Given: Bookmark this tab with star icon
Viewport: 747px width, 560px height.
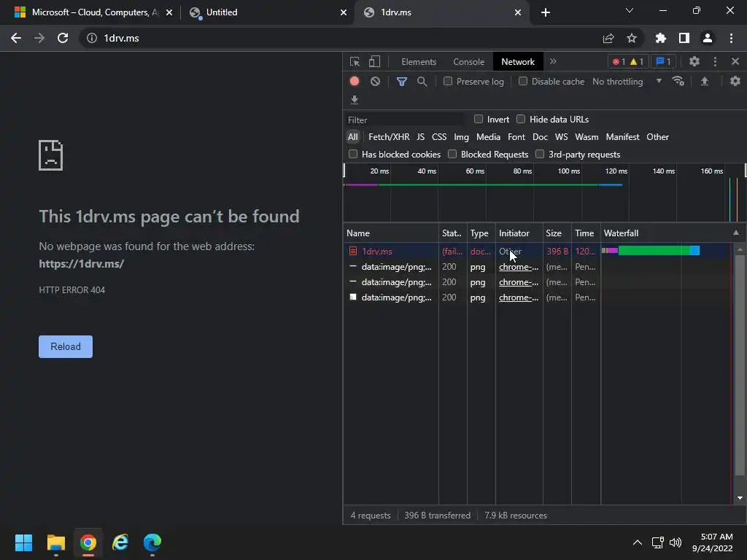Looking at the screenshot, I should [x=632, y=38].
